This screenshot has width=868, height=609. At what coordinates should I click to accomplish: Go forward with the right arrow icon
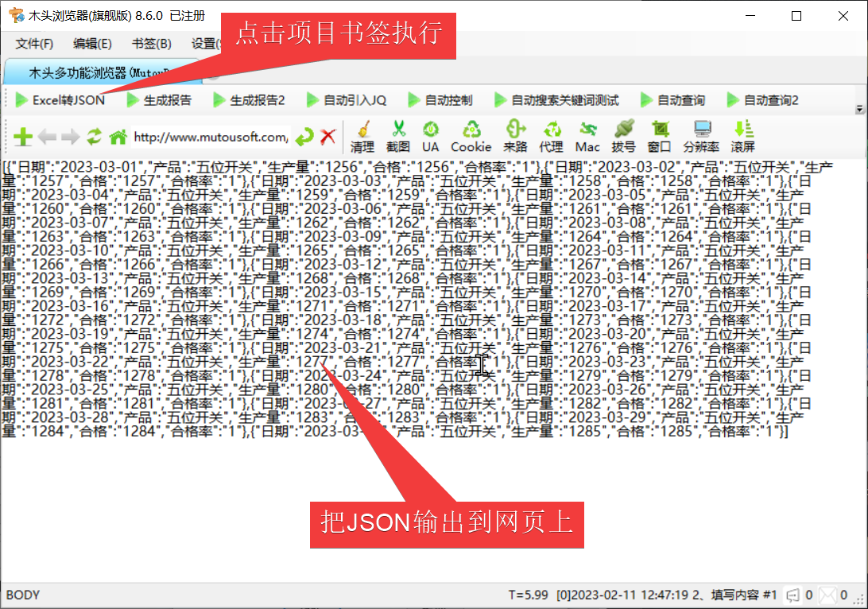[70, 137]
